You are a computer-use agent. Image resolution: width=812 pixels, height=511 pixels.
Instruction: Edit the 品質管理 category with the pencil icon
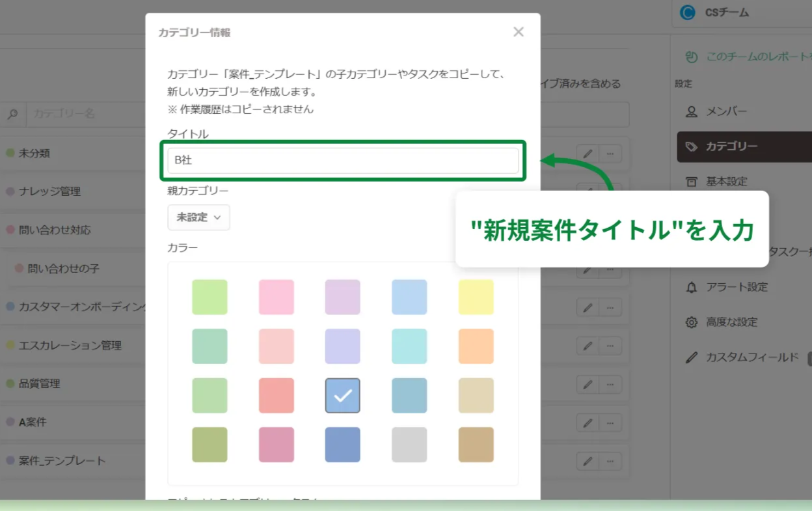pos(588,384)
